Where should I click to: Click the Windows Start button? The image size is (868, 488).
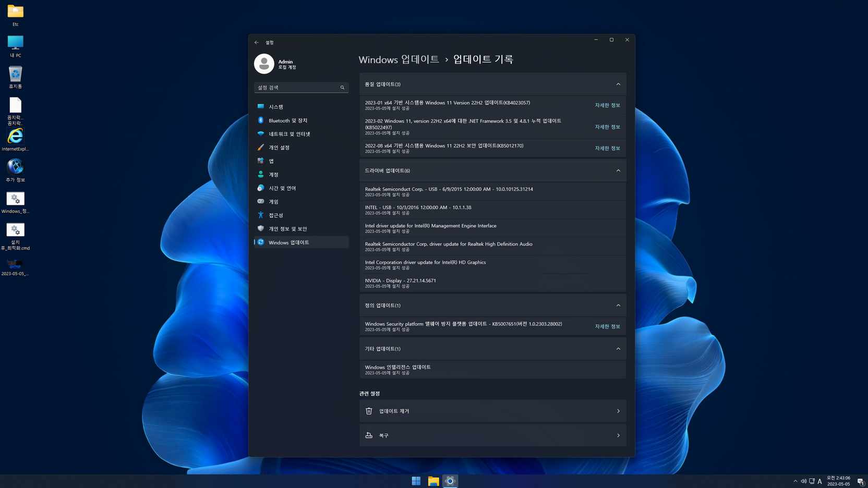(416, 481)
